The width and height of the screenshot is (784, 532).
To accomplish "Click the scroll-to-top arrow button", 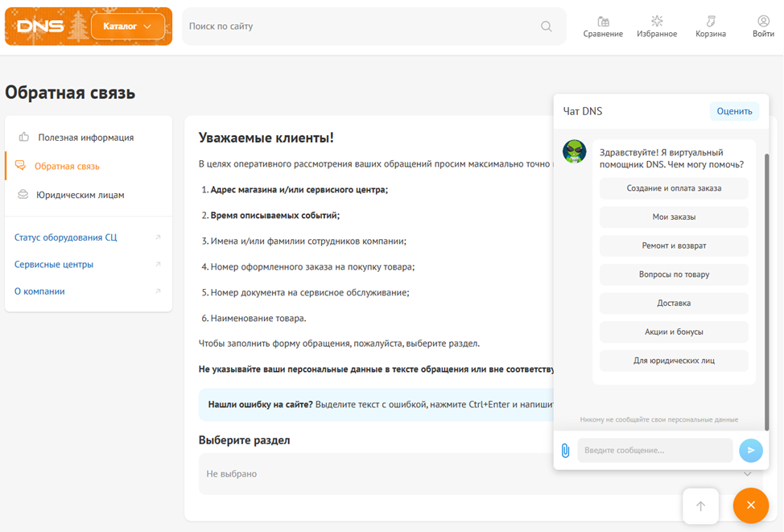I will tap(700, 505).
